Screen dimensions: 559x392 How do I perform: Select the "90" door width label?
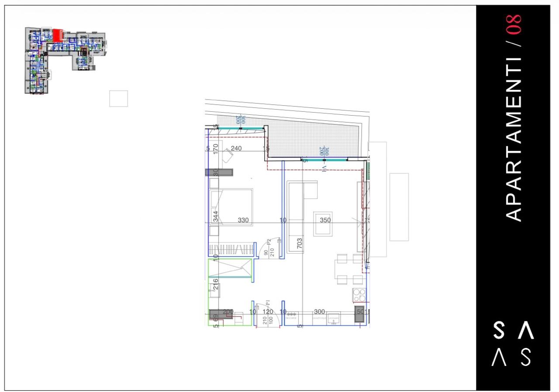(x=265, y=252)
